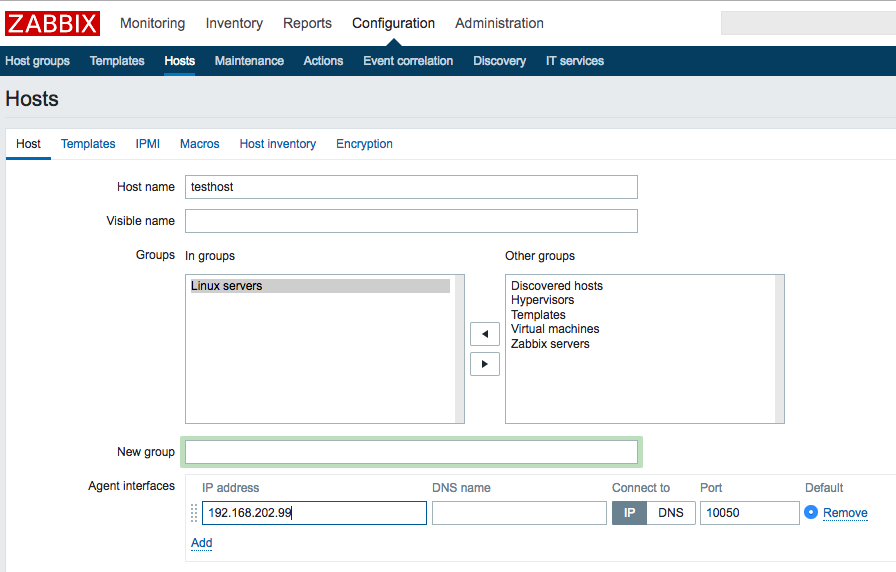Go to Actions section
Image resolution: width=896 pixels, height=572 pixels.
tap(323, 61)
